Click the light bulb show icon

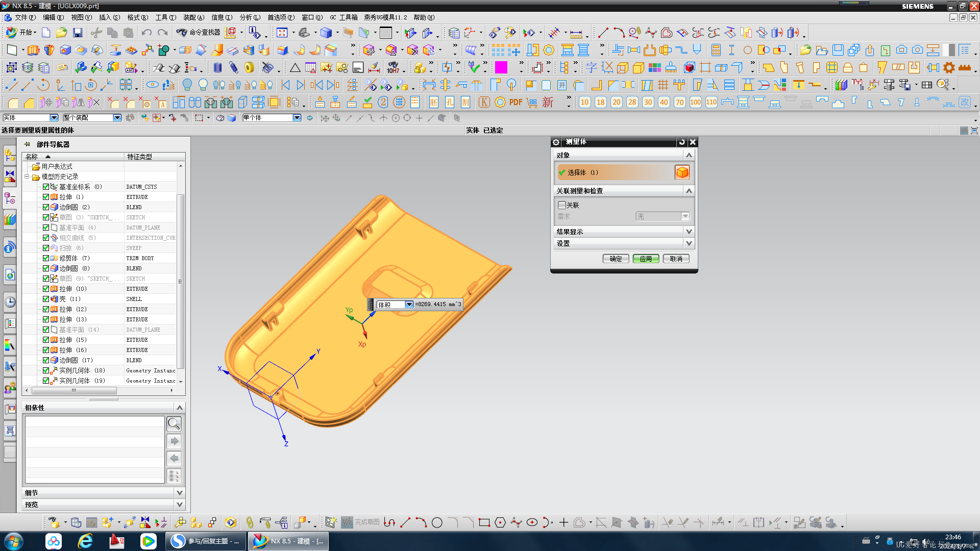coord(203,85)
